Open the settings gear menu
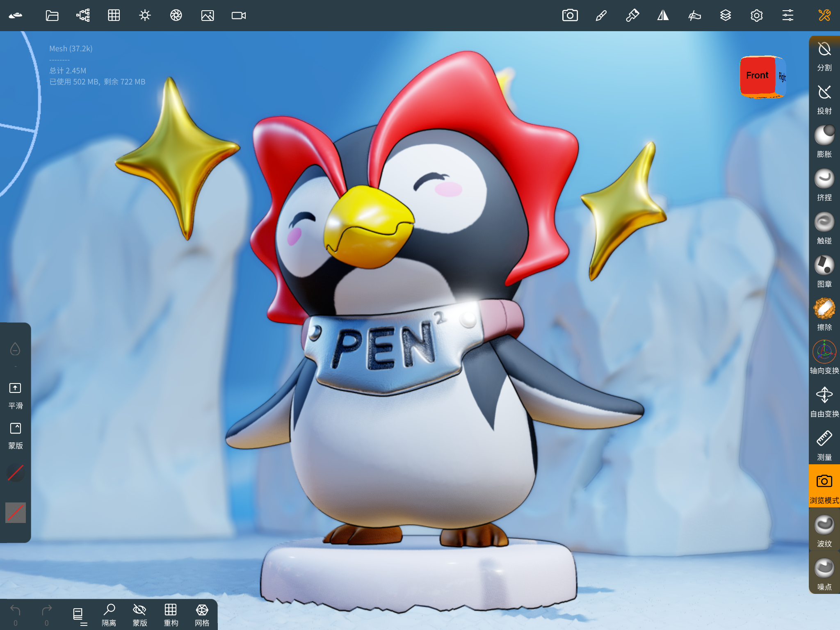The image size is (840, 630). [x=756, y=16]
